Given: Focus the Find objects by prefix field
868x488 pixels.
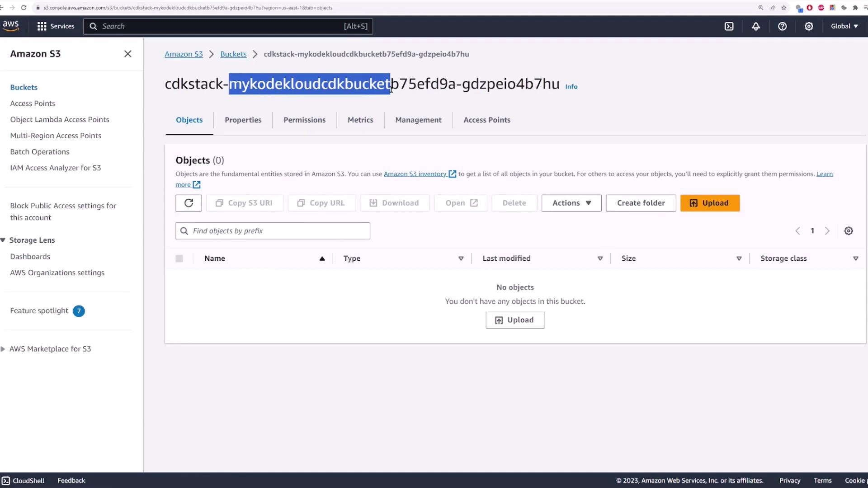Looking at the screenshot, I should point(273,231).
